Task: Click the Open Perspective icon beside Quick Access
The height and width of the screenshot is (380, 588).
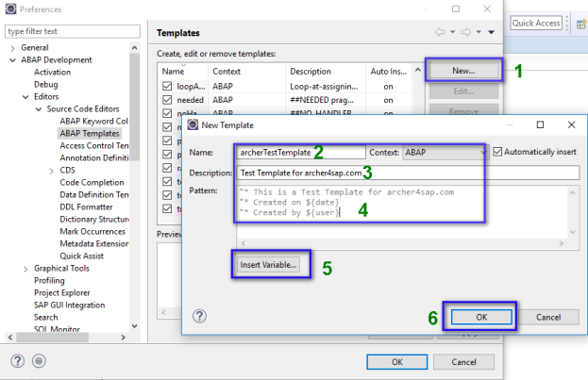Action: pos(581,24)
